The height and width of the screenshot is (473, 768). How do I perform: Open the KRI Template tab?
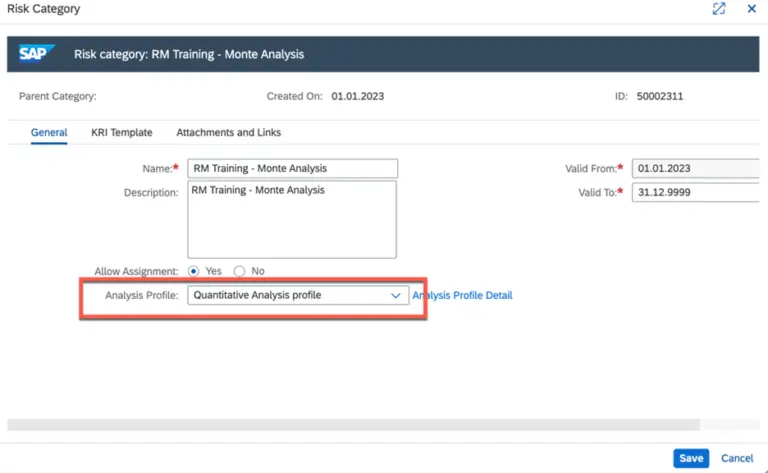click(121, 132)
